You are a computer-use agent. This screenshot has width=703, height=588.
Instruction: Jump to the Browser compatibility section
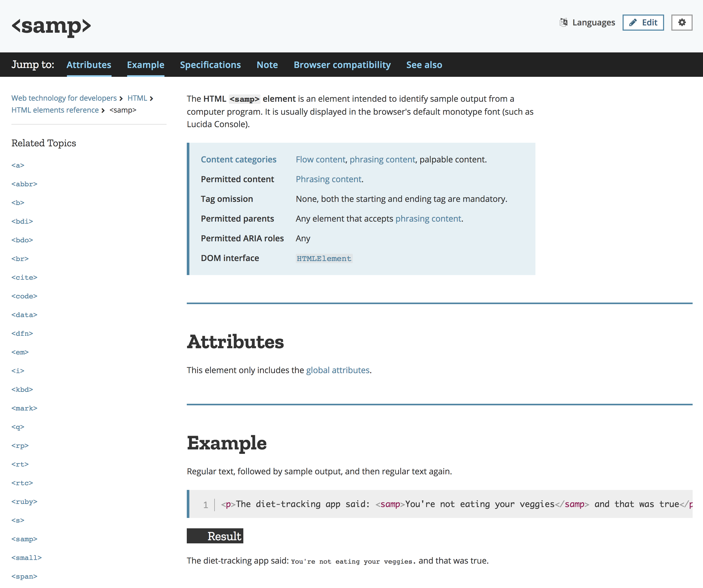[x=342, y=65]
